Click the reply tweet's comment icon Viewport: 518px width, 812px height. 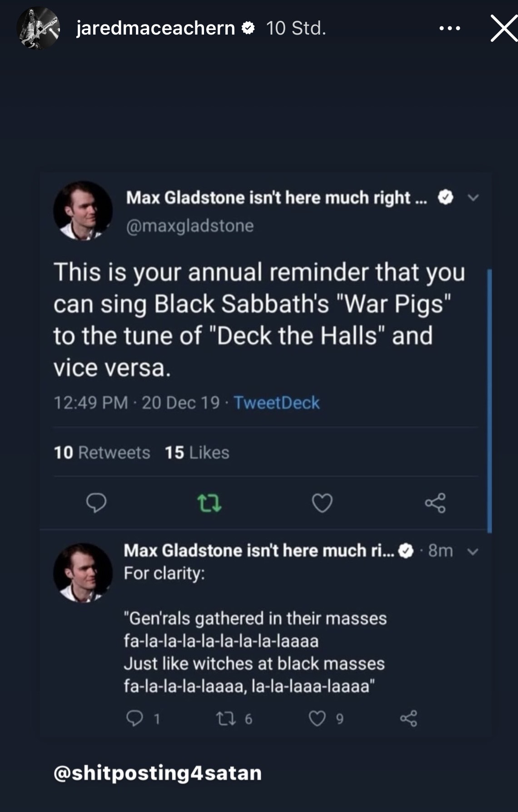pyautogui.click(x=134, y=718)
